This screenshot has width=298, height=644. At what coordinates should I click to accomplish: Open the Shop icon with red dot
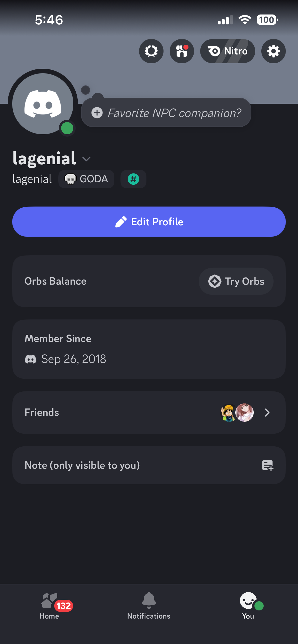[182, 51]
